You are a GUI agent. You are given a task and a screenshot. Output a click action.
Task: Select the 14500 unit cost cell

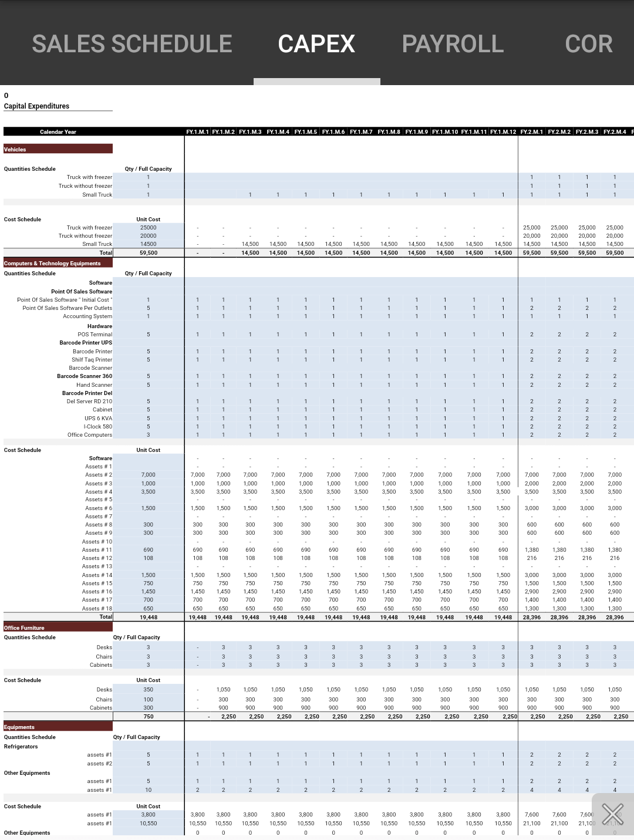click(x=149, y=244)
